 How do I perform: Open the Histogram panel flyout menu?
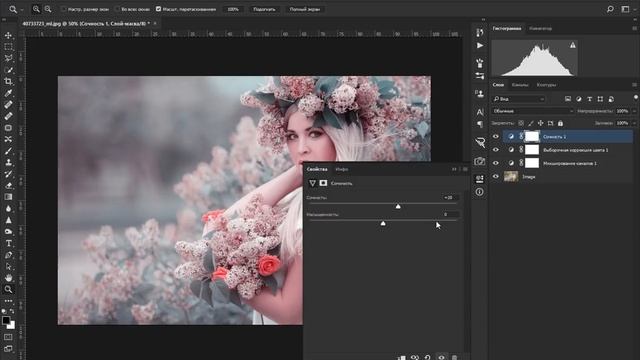click(634, 29)
